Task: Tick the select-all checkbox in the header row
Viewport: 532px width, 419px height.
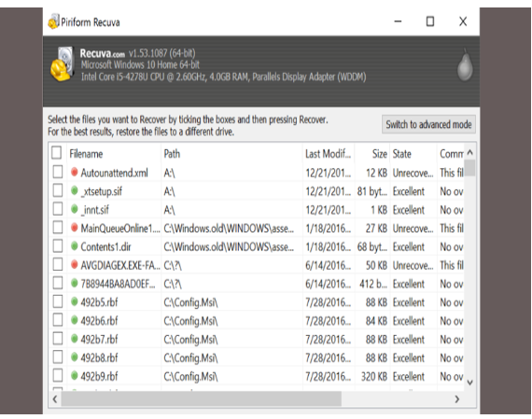Action: 56,153
